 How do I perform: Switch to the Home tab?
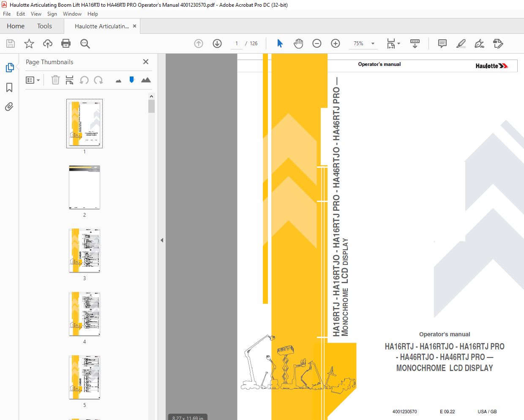[16, 26]
